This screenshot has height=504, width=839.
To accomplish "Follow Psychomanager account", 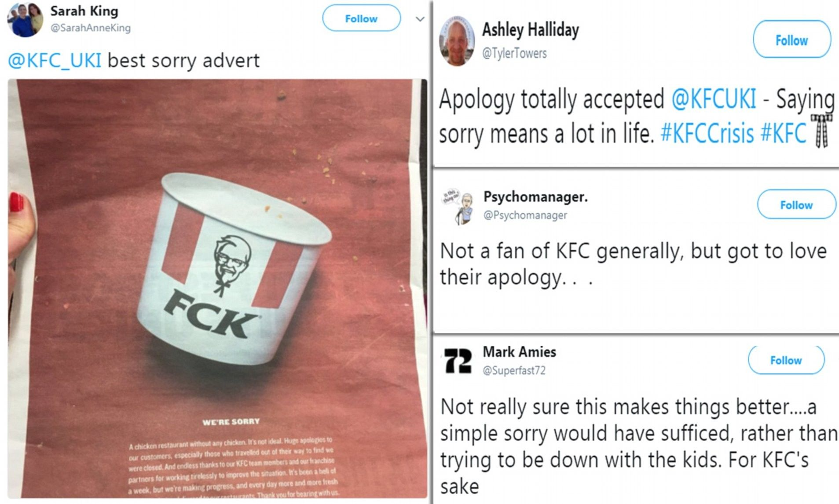I will coord(796,205).
